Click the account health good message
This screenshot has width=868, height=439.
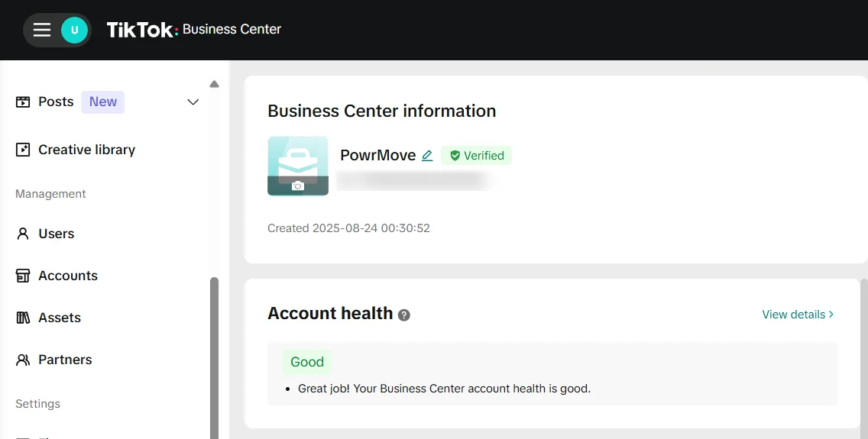[x=444, y=389]
